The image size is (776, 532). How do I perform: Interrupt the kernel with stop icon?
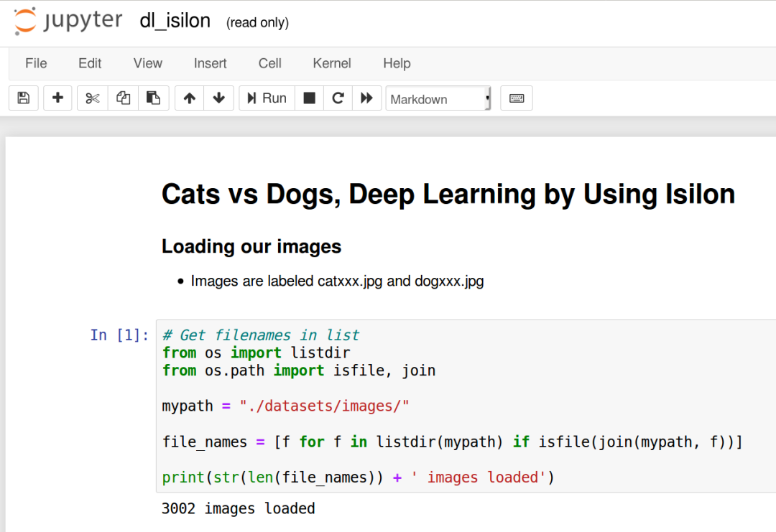[309, 98]
